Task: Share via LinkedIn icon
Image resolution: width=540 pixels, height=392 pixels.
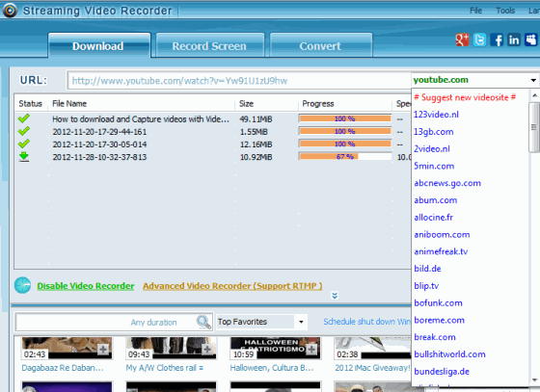Action: 514,39
